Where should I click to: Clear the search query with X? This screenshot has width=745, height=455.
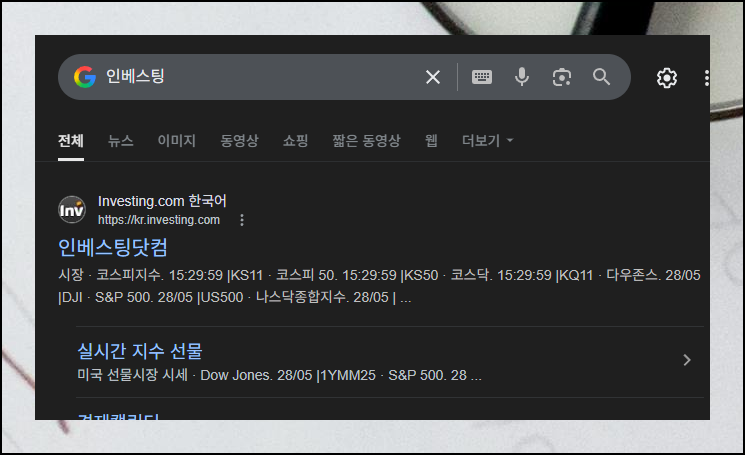point(433,77)
